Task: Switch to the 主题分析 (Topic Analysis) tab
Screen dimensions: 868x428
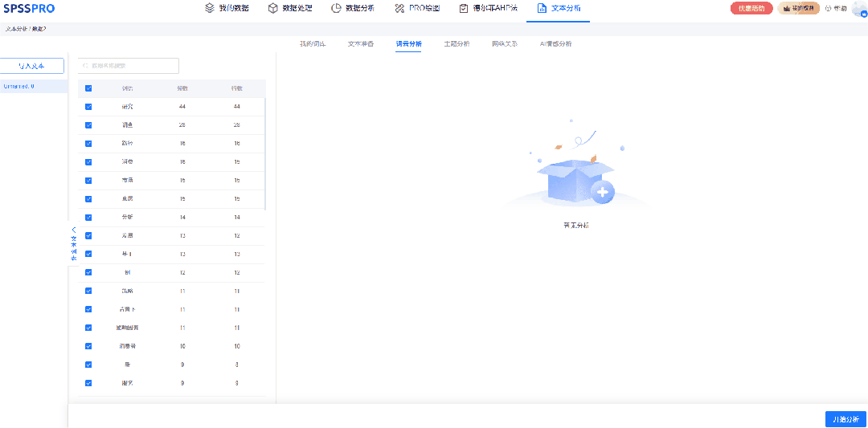Action: point(457,44)
